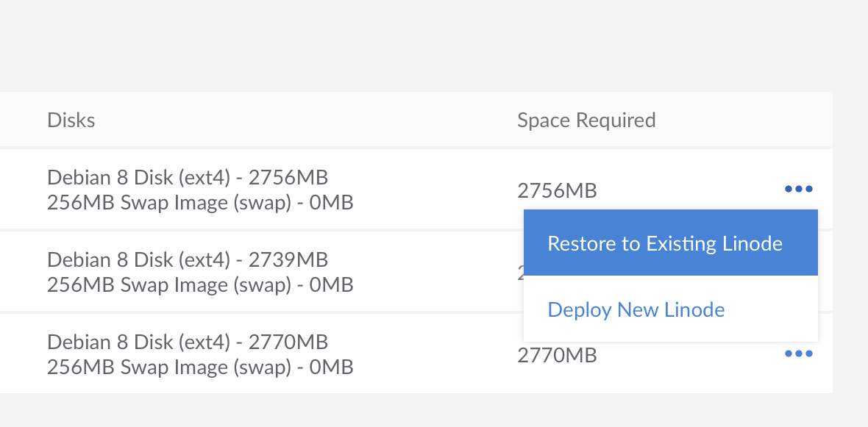Click the swap image line under the 2739MB disk
Viewport: 868px width, 427px height.
[x=200, y=284]
